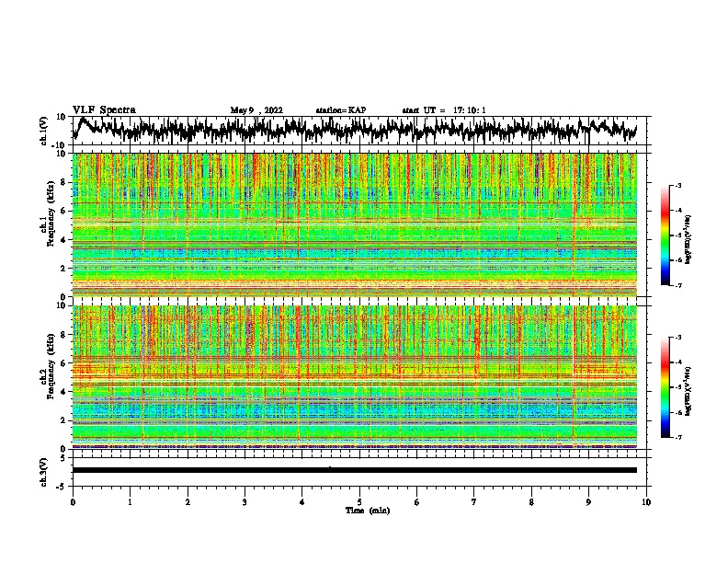Click the '6' tick on ch.1 frequency axis

click(64, 211)
